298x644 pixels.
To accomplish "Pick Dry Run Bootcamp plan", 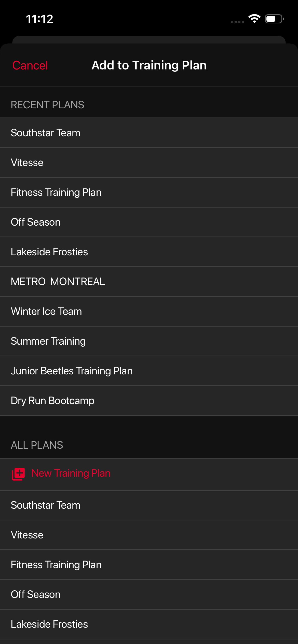I will click(52, 400).
